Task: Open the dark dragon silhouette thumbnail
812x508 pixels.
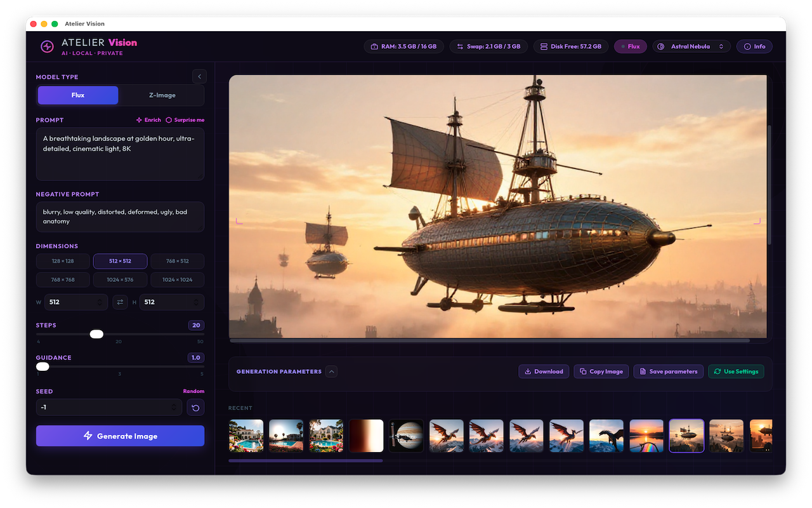Action: coord(606,436)
